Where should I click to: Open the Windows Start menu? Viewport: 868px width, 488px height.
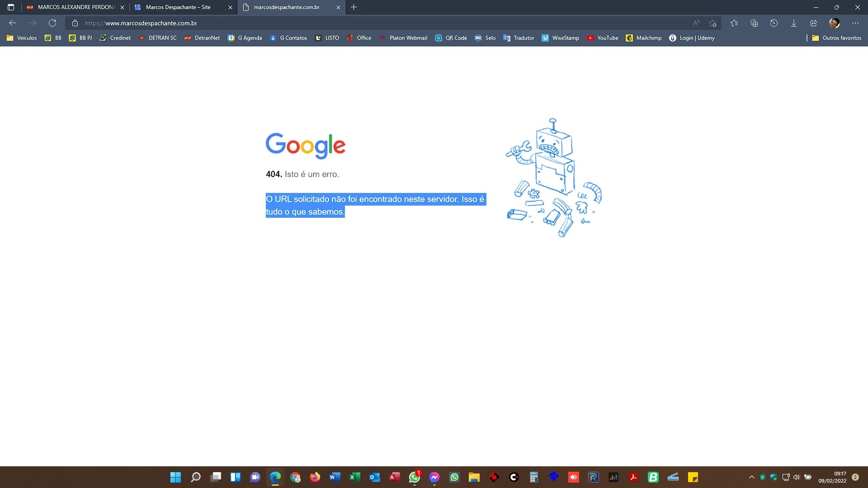click(x=175, y=477)
